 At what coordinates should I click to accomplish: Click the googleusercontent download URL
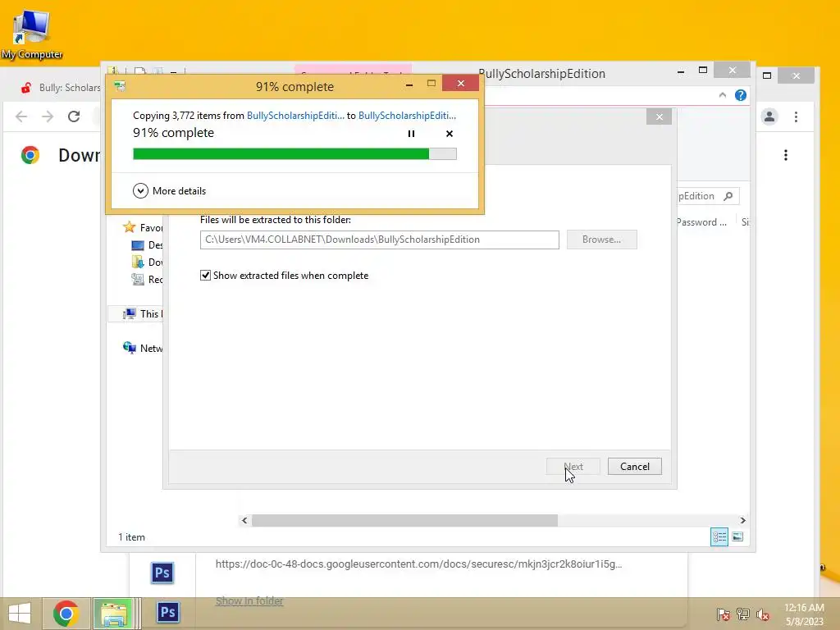[x=418, y=564]
